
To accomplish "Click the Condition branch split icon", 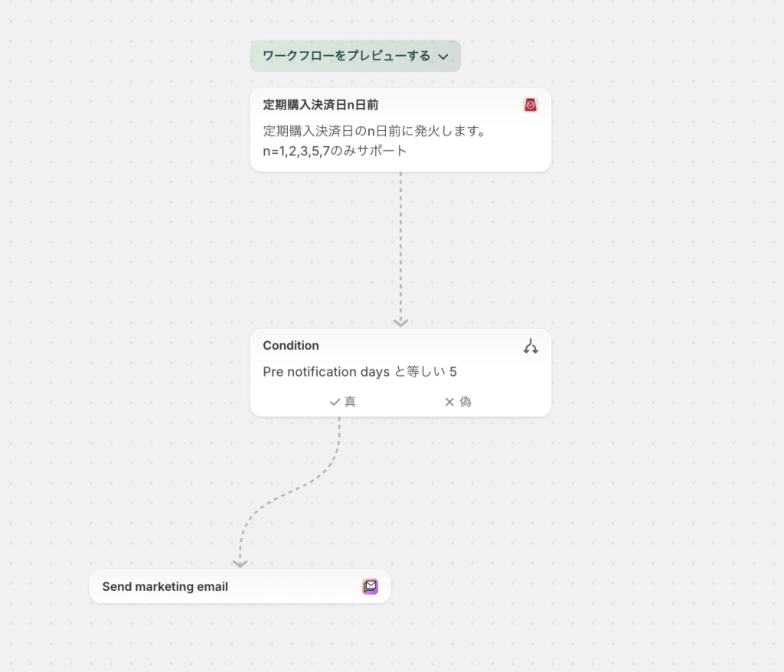I will click(x=530, y=346).
